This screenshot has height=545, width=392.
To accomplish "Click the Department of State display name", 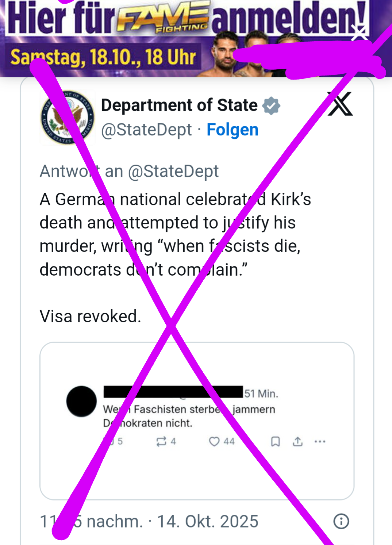I will click(179, 105).
